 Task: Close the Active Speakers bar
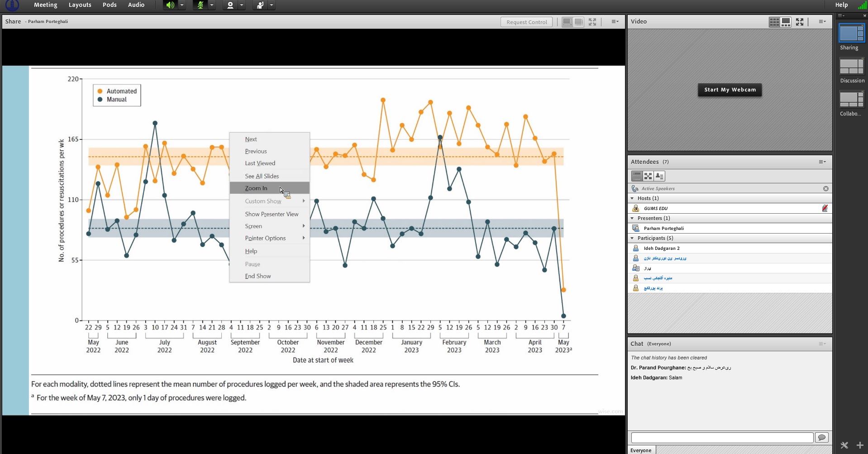pyautogui.click(x=825, y=189)
